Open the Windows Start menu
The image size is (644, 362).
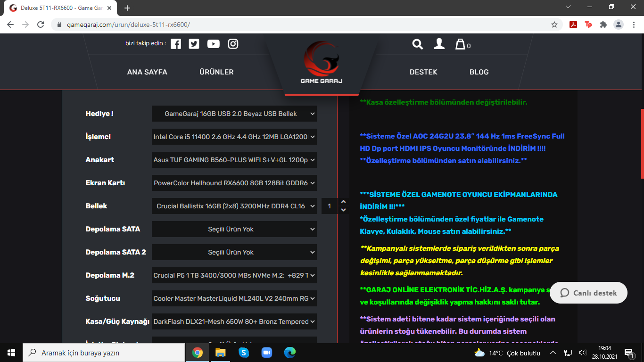[11, 353]
